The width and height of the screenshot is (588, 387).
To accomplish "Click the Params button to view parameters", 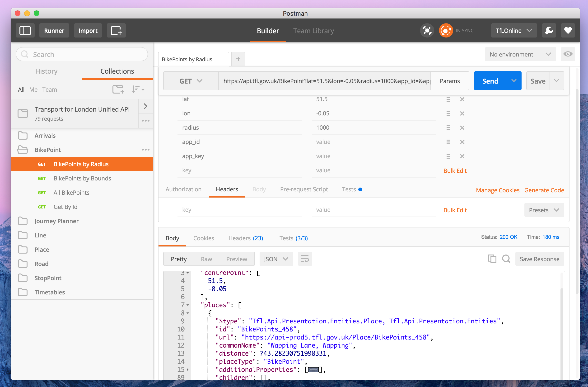I will pyautogui.click(x=449, y=81).
